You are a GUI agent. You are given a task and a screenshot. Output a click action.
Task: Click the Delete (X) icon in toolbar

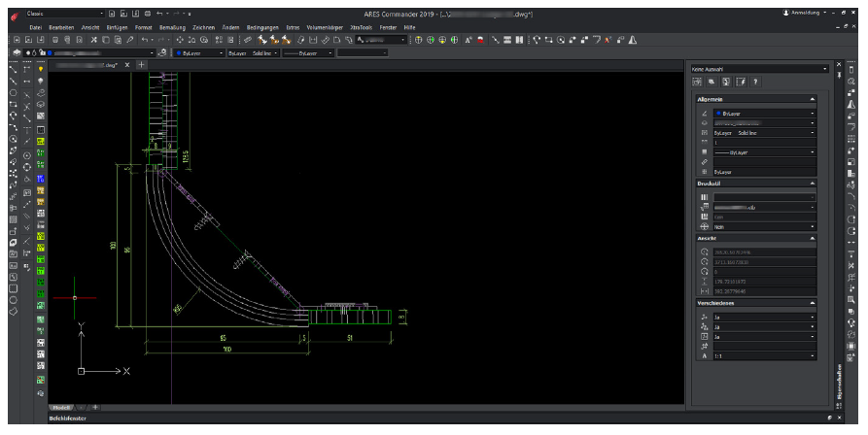(93, 40)
